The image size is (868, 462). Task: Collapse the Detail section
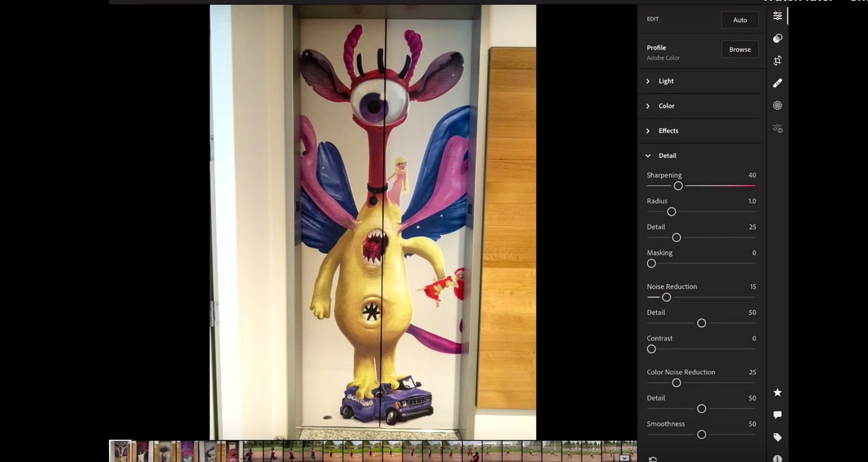tap(666, 156)
